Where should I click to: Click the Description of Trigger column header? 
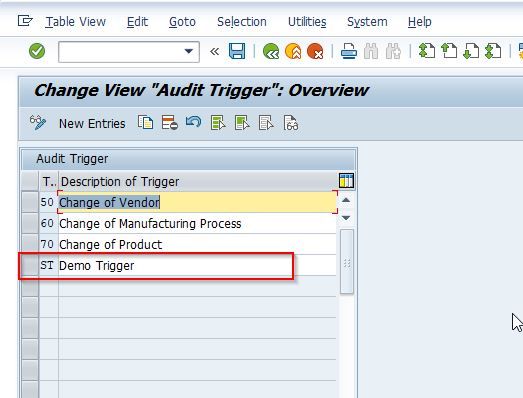198,181
